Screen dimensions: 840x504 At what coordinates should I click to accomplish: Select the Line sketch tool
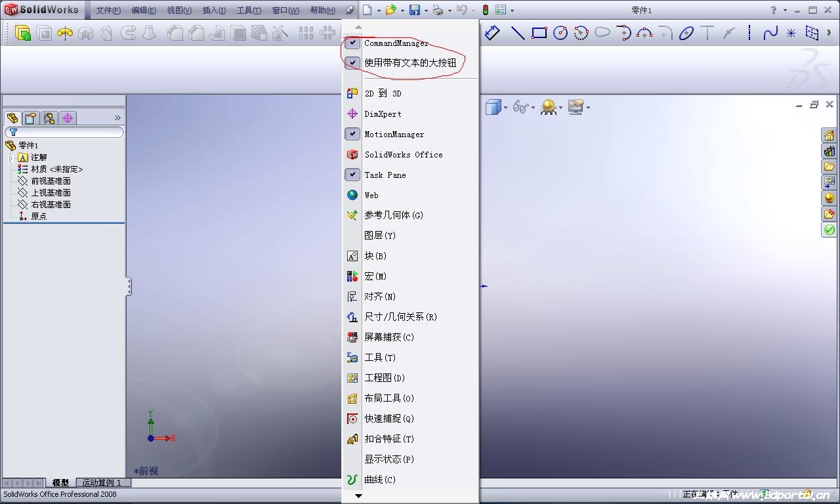point(518,33)
